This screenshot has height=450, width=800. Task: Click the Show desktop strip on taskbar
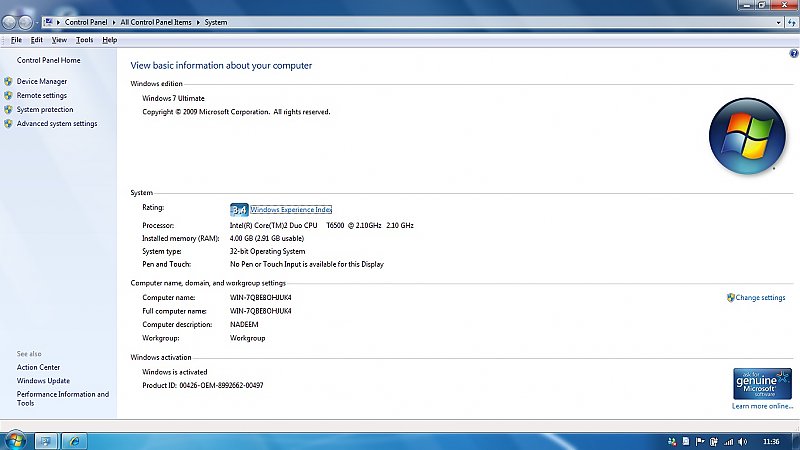pos(796,441)
